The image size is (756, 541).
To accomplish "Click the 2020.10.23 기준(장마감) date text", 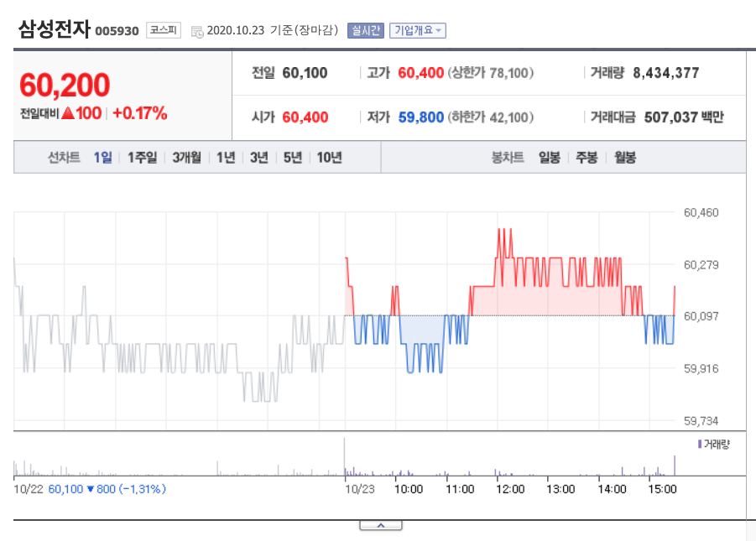I will coord(273,30).
